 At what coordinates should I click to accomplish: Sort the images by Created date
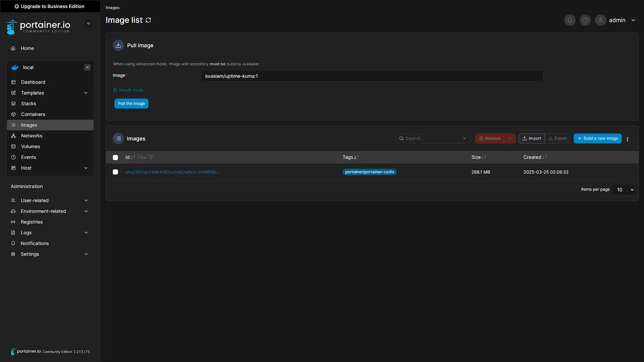coord(535,157)
